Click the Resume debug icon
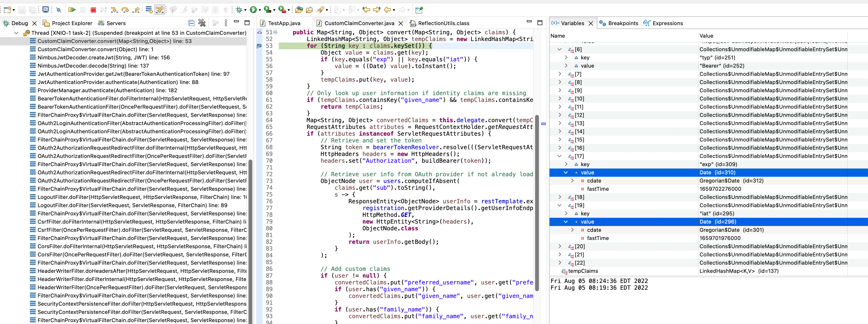The height and width of the screenshot is (324, 868). point(72,10)
